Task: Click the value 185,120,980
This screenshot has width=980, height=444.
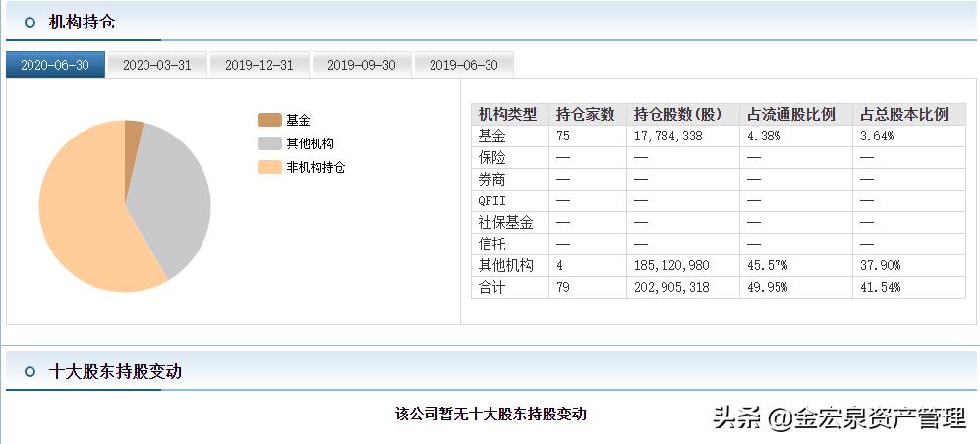Action: (671, 265)
